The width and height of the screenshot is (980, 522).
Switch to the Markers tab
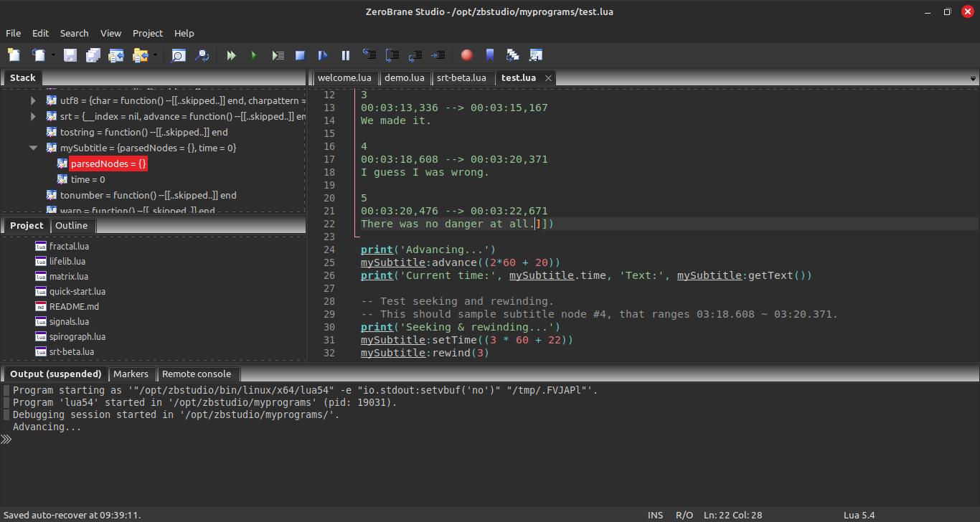[131, 374]
